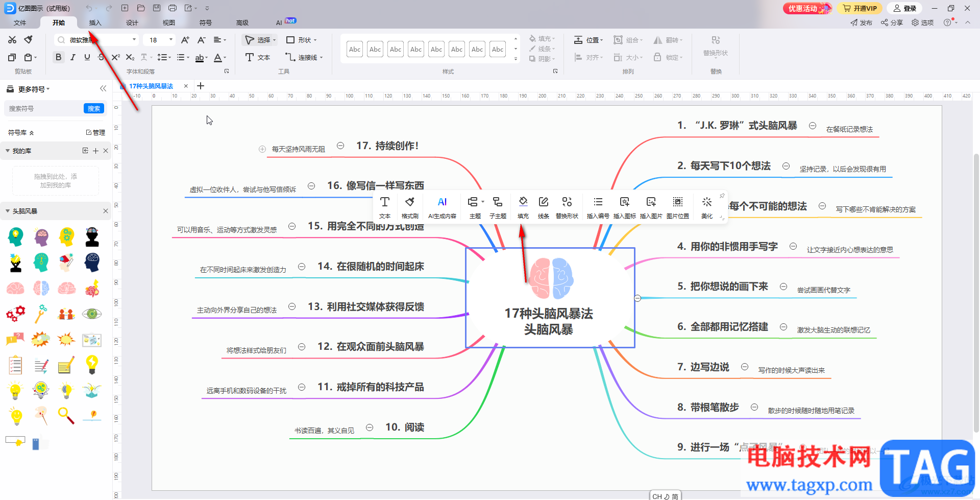Click 美化 beautify icon in floating toolbar
This screenshot has height=500, width=980.
pyautogui.click(x=707, y=207)
